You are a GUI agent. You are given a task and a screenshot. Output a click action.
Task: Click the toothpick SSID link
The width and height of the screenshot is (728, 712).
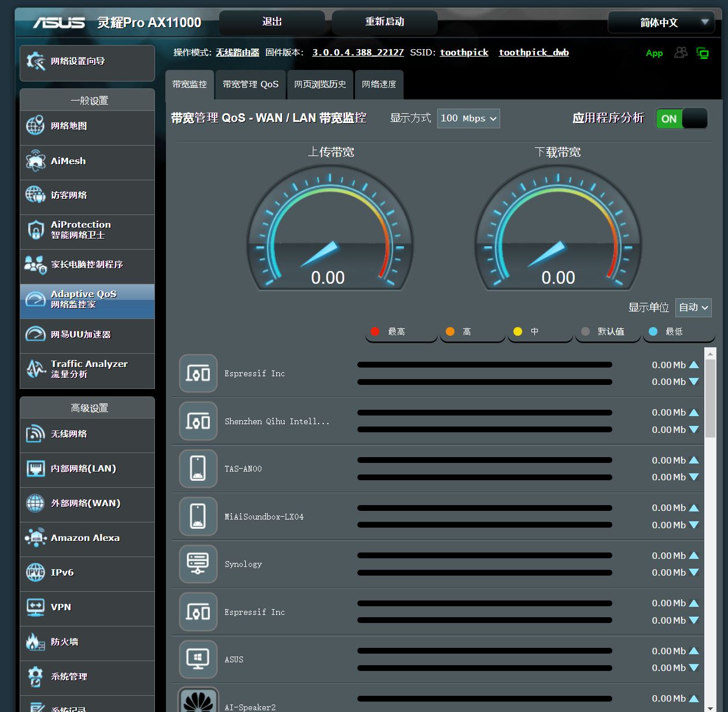pos(464,53)
